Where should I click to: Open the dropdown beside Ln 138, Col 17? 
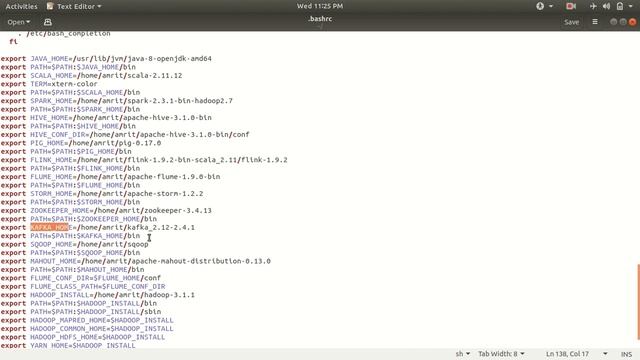coord(605,354)
